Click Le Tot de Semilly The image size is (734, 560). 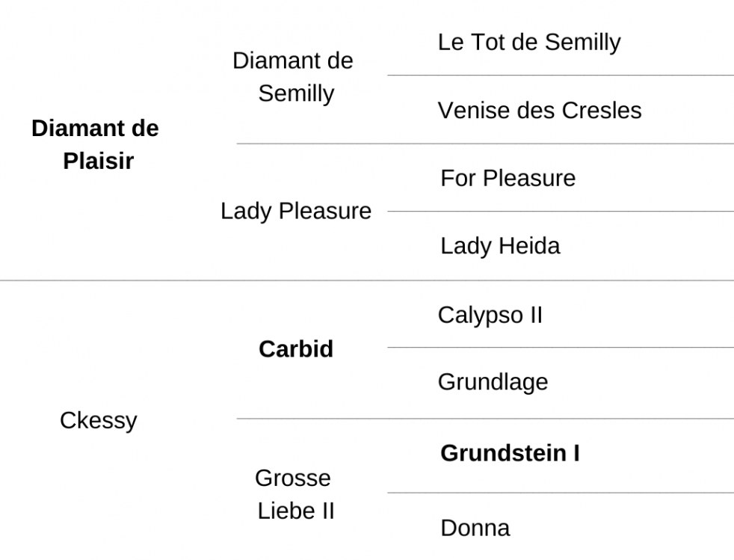[x=529, y=43]
